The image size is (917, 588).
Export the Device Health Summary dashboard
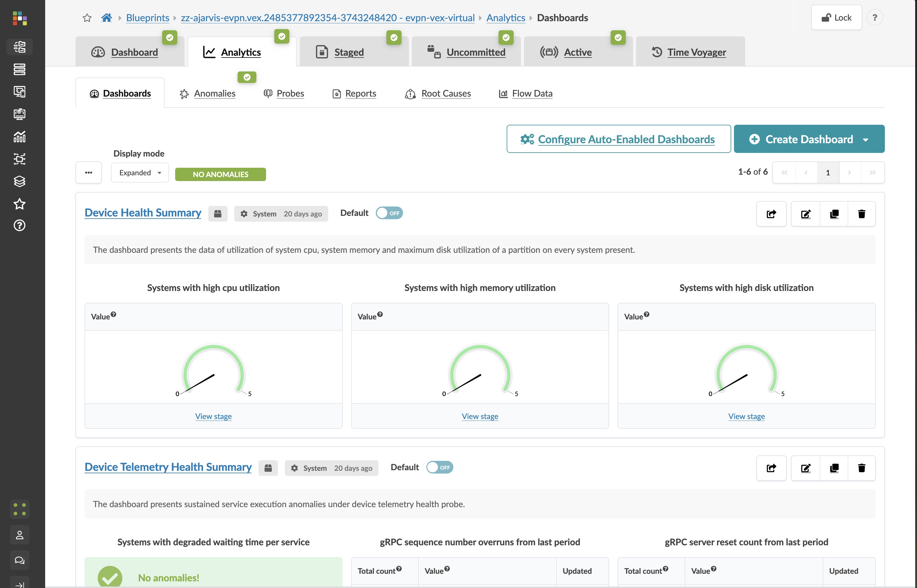pos(771,214)
